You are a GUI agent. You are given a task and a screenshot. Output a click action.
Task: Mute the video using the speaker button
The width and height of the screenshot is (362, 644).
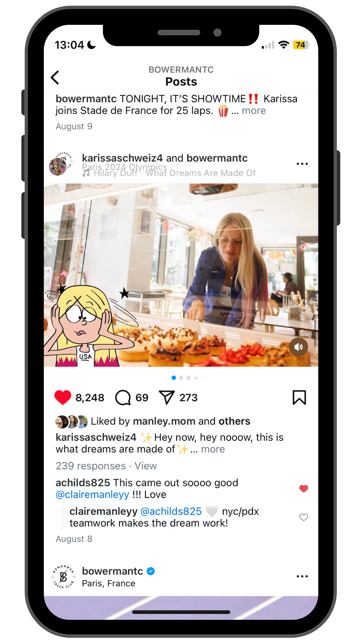(x=299, y=347)
